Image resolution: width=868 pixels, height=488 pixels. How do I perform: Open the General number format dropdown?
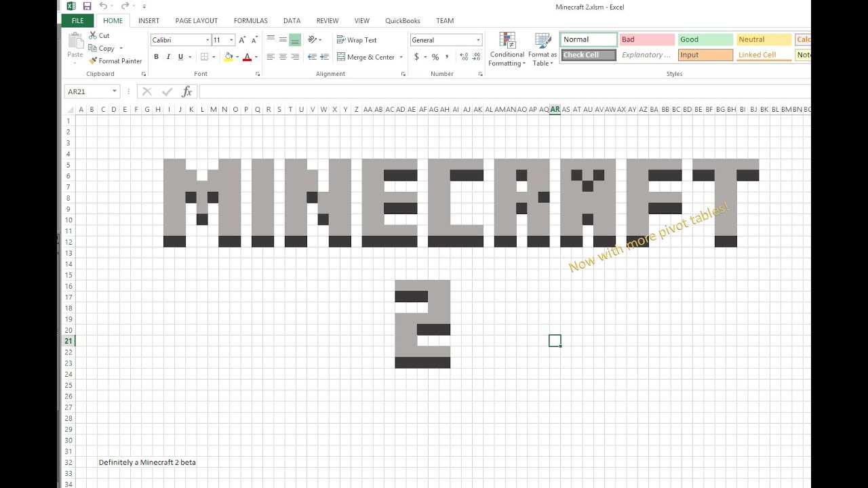pyautogui.click(x=478, y=40)
